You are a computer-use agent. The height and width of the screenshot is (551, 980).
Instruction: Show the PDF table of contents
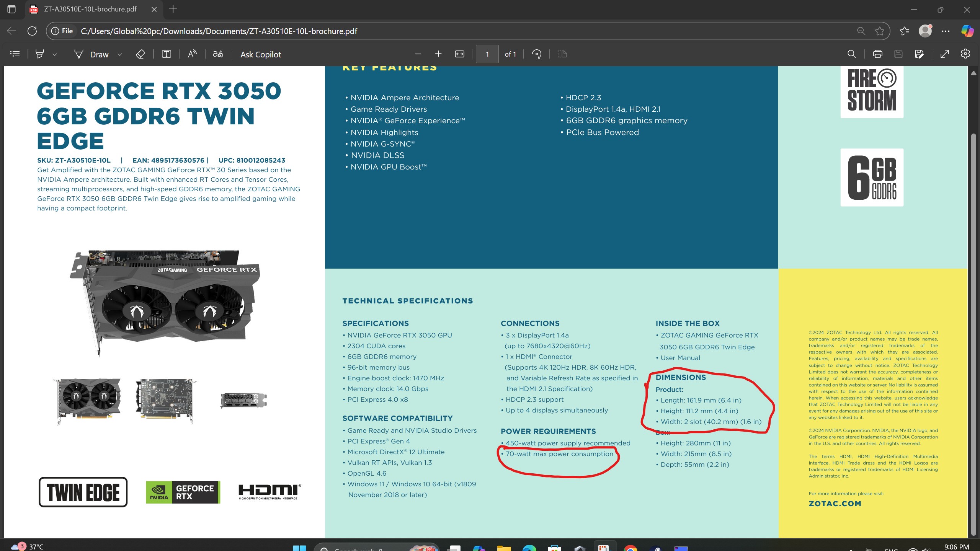[15, 54]
